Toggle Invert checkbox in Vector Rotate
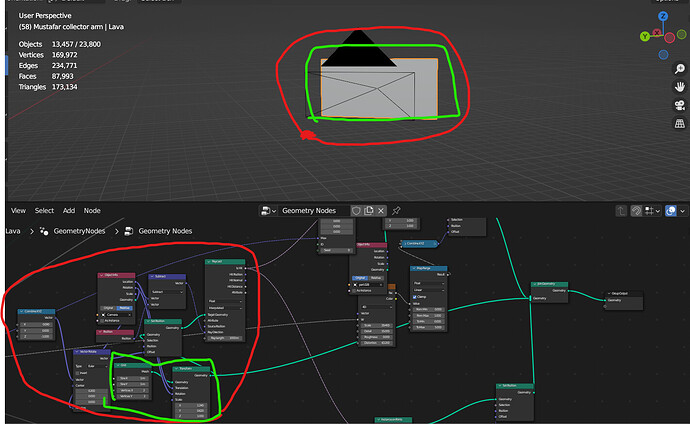This screenshot has width=690, height=424. (x=78, y=373)
